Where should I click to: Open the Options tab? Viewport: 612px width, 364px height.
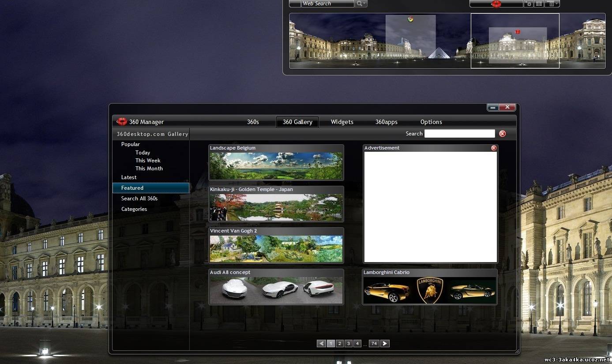(x=431, y=122)
